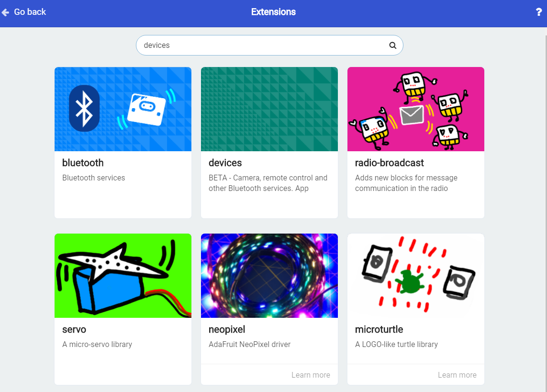Click the NeoPixel LED strip image
This screenshot has height=392, width=547.
pos(269,275)
